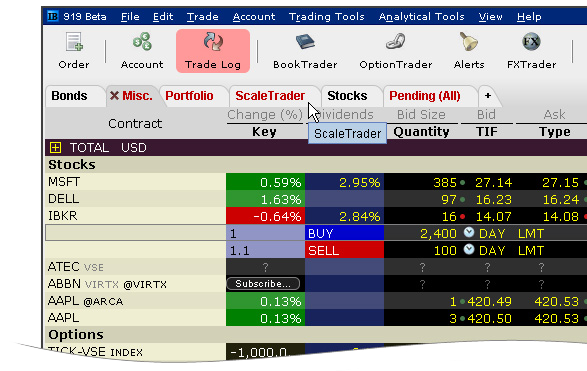Launch OptionTrader from the toolbar
587x371 pixels.
(396, 51)
